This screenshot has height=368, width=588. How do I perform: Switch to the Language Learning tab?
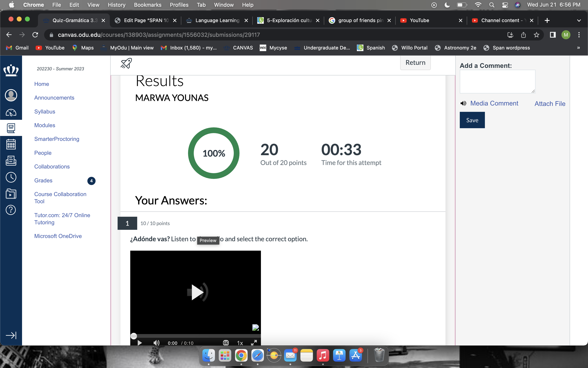[x=217, y=20]
